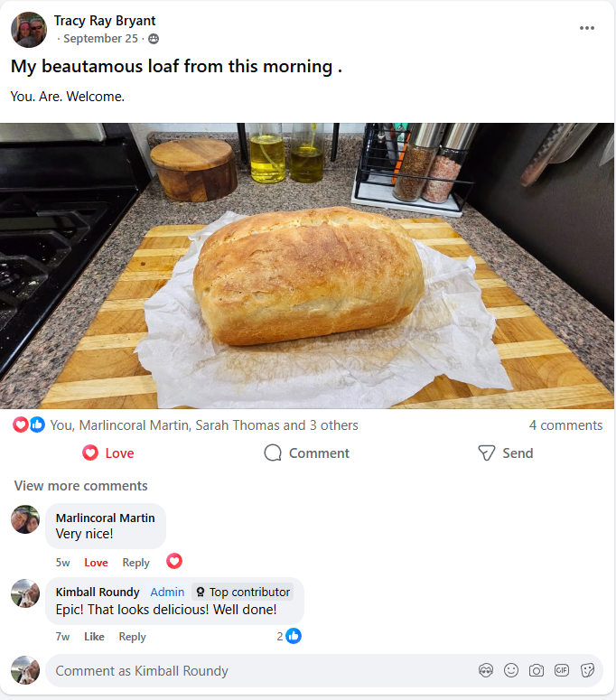Attach a photo using the camera icon
This screenshot has width=616, height=700.
pos(537,670)
